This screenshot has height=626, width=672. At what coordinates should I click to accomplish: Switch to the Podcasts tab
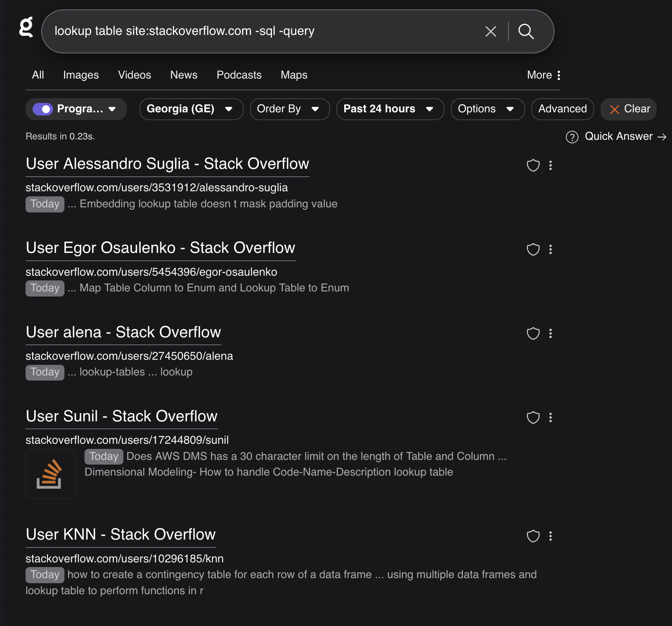click(x=239, y=75)
